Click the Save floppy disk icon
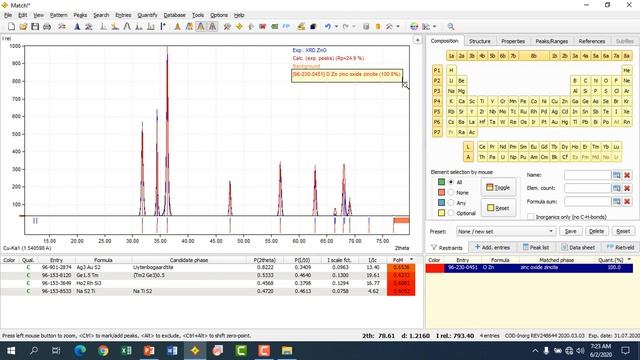Image resolution: width=640 pixels, height=360 pixels. pos(35,27)
